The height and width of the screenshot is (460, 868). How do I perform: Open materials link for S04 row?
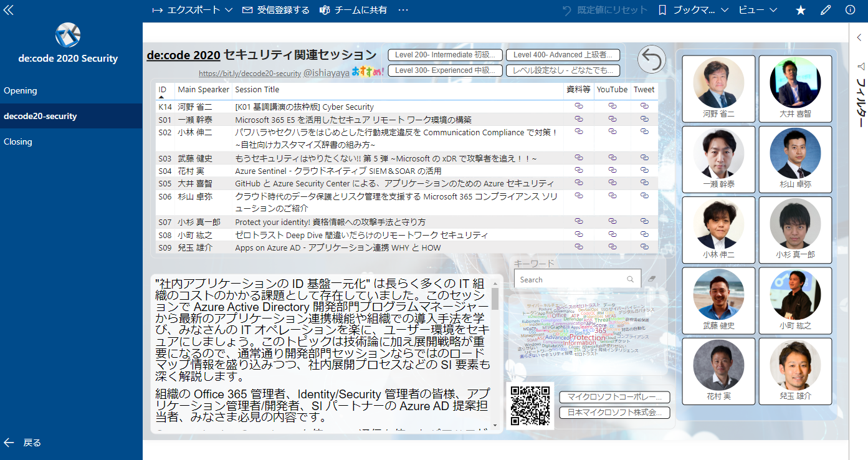(578, 170)
